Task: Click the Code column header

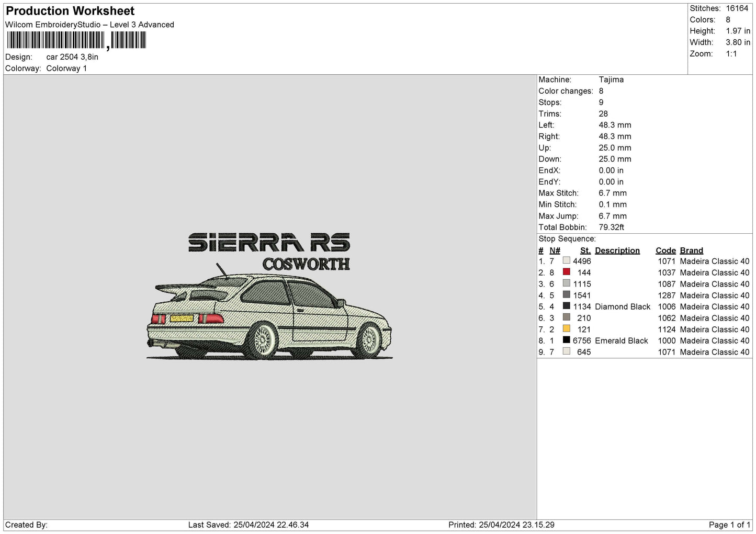Action: [665, 251]
